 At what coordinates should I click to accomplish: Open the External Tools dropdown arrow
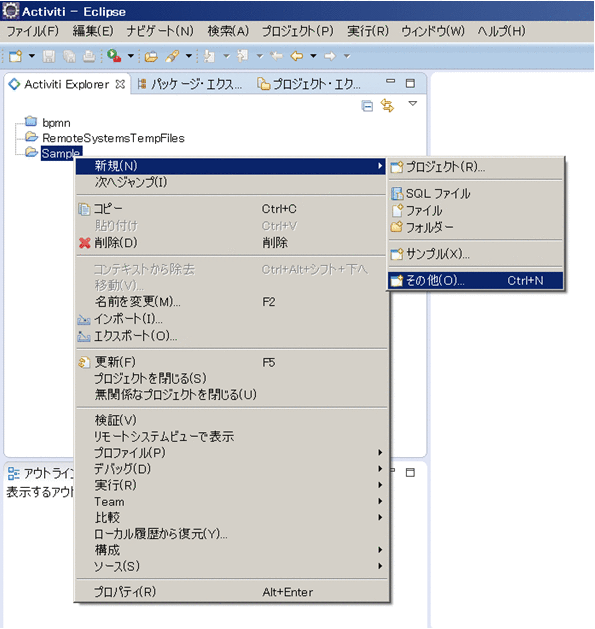[x=130, y=56]
